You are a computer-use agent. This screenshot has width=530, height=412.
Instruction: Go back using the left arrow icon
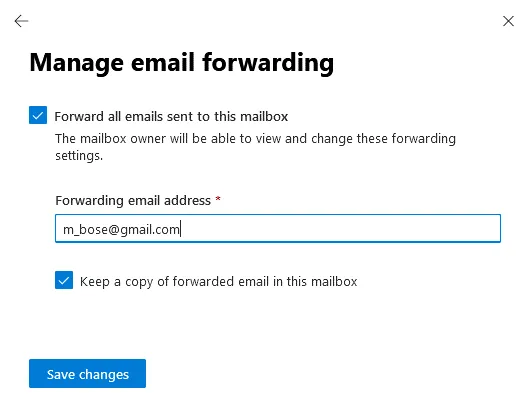coord(21,21)
